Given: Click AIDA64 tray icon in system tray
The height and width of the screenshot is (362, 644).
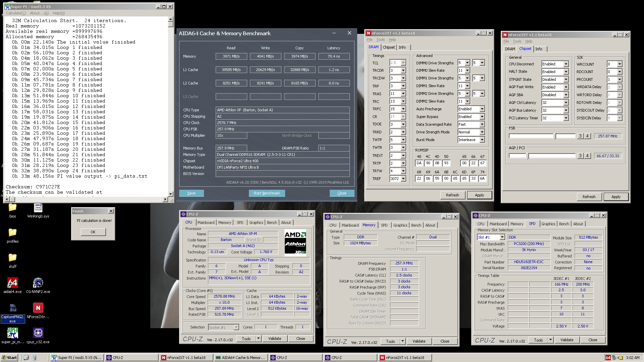Looking at the screenshot, I should click(x=608, y=358).
